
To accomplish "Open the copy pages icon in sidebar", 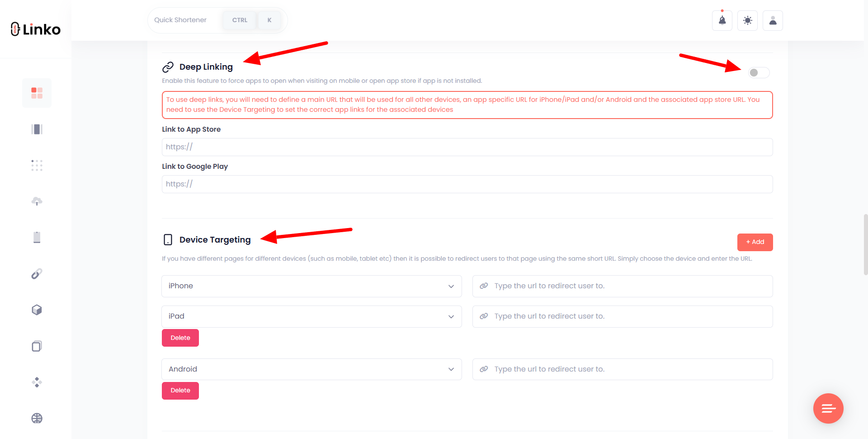I will click(x=37, y=346).
